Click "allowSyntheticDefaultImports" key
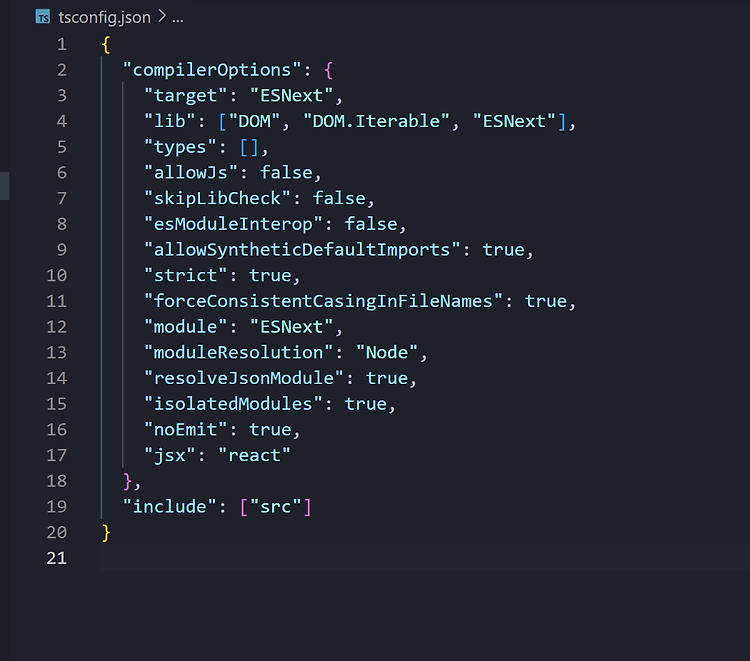This screenshot has width=750, height=661. (302, 250)
